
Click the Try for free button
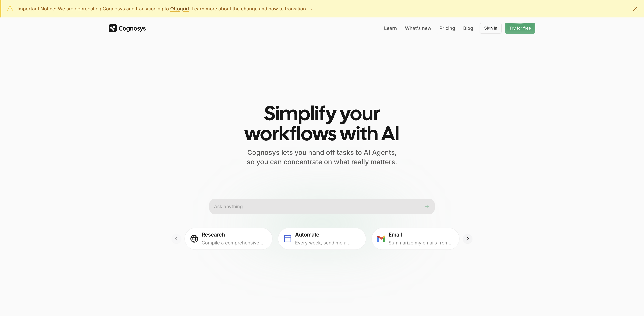tap(520, 28)
